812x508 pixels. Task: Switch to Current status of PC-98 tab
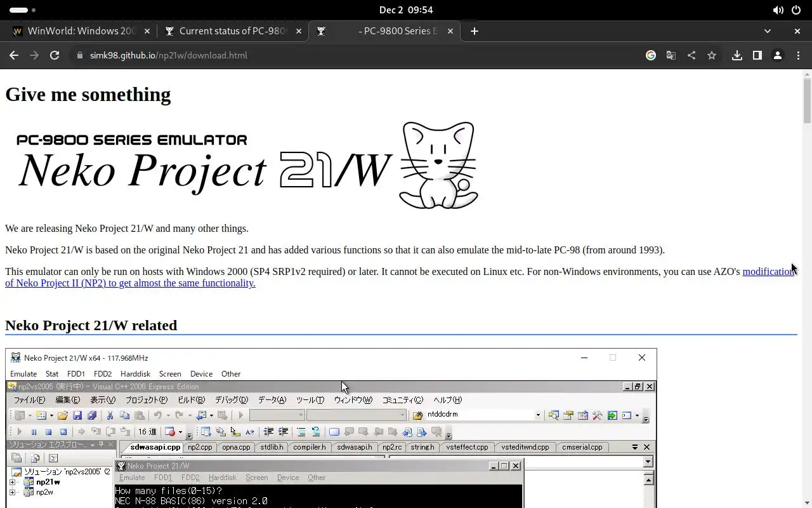(232, 31)
